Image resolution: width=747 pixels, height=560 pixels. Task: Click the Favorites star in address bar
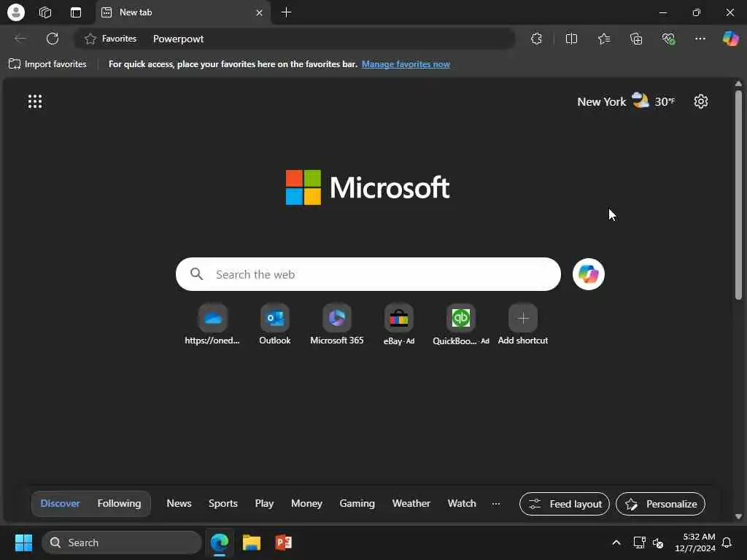coord(90,39)
